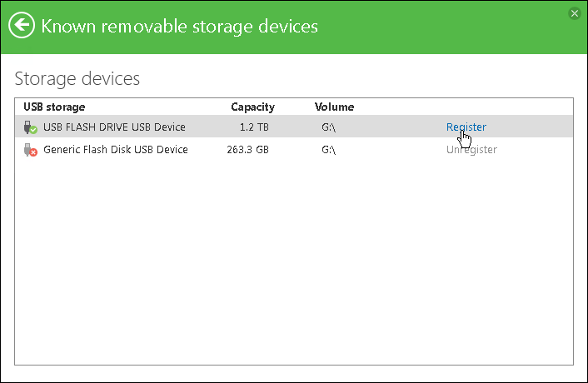Screen dimensions: 588x383
Task: Click the back arrow icon
Action: coord(22,26)
